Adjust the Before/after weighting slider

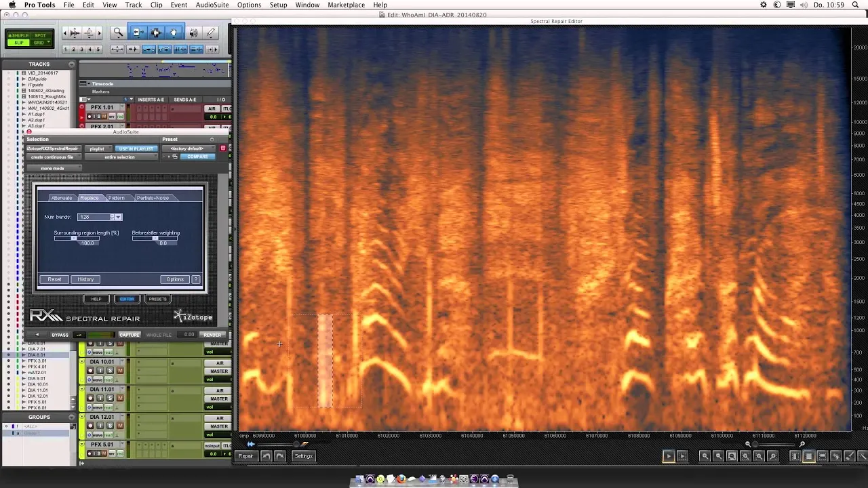(x=155, y=238)
